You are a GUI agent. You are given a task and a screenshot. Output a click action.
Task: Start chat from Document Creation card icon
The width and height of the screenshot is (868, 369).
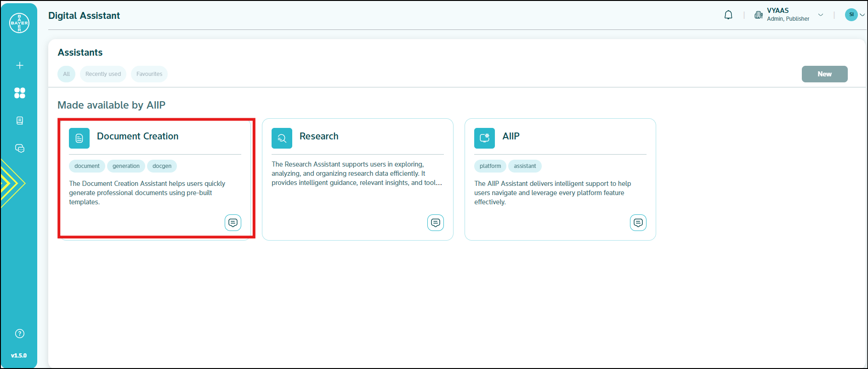233,223
